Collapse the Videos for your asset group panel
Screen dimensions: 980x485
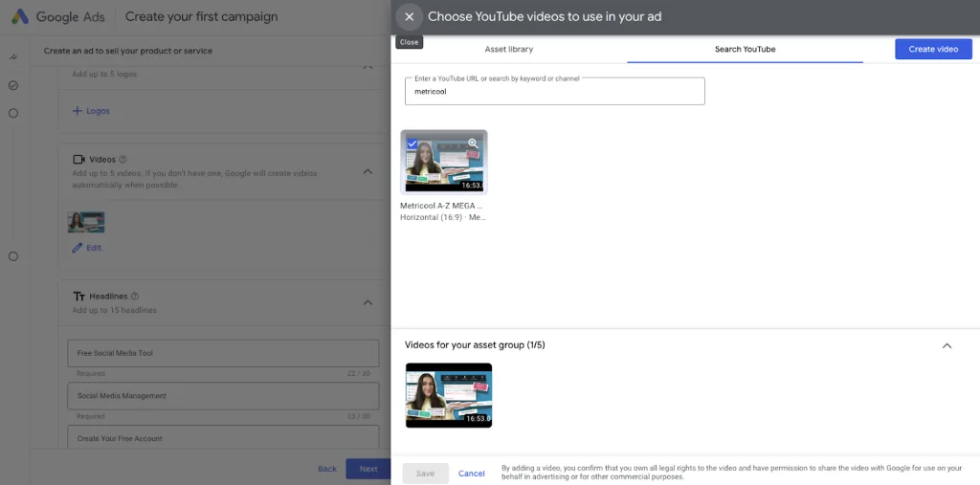947,345
